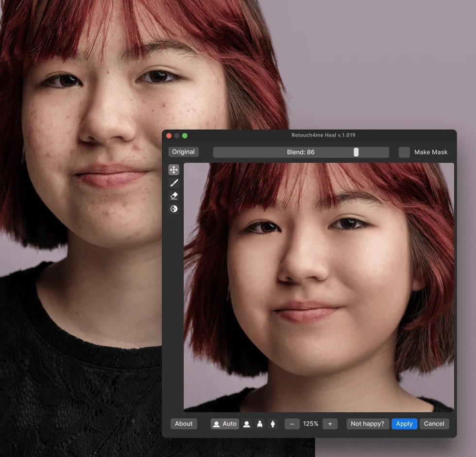Select the full-body detection icon

(273, 423)
